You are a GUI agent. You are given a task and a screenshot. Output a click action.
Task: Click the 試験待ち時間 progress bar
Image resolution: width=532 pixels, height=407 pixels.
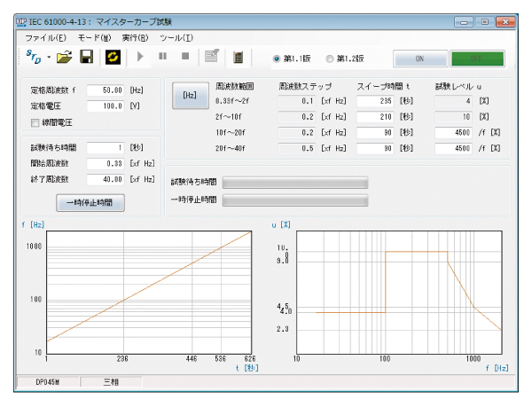[294, 182]
